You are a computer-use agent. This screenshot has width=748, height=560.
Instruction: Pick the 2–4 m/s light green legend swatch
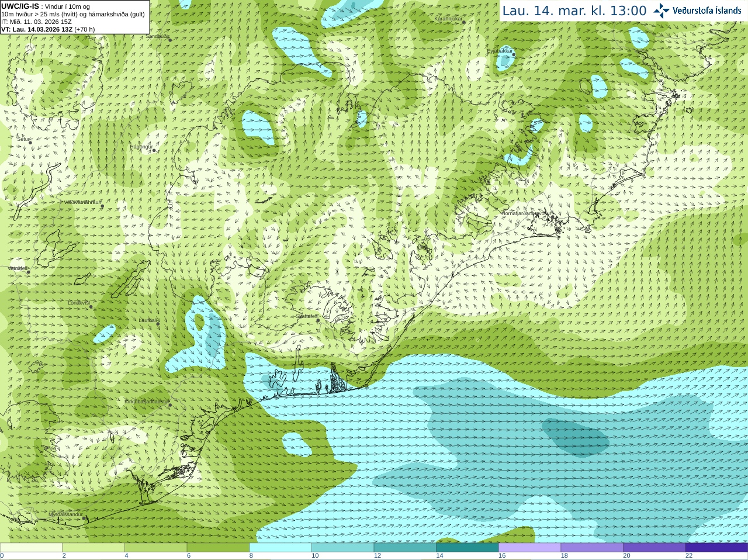pos(93,548)
